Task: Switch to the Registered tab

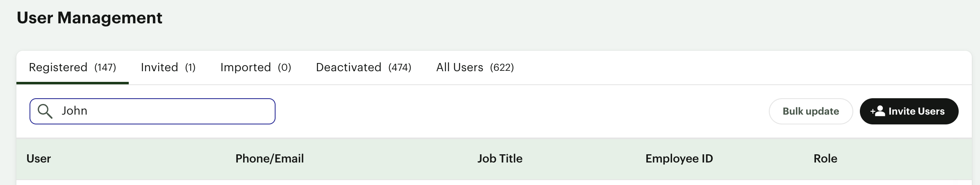Action: pyautogui.click(x=73, y=68)
